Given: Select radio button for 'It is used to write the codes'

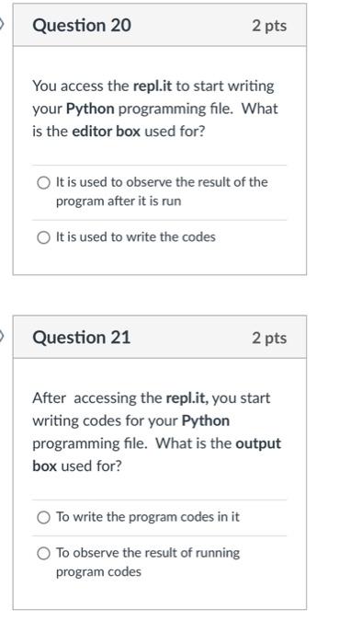Looking at the screenshot, I should 43,237.
